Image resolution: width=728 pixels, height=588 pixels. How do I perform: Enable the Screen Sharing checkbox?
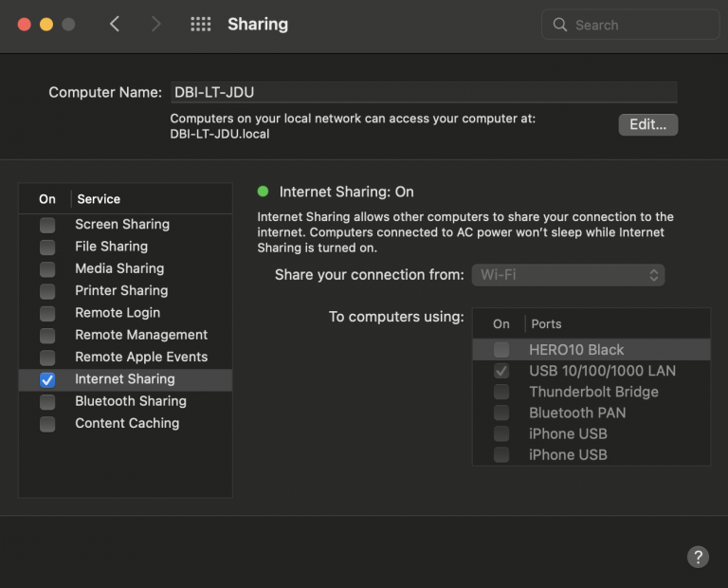[x=47, y=225]
